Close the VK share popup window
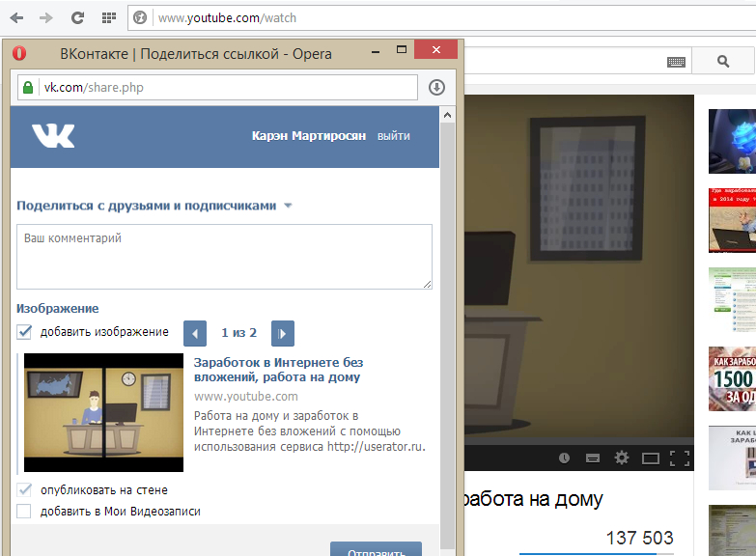756x556 pixels. (x=435, y=49)
